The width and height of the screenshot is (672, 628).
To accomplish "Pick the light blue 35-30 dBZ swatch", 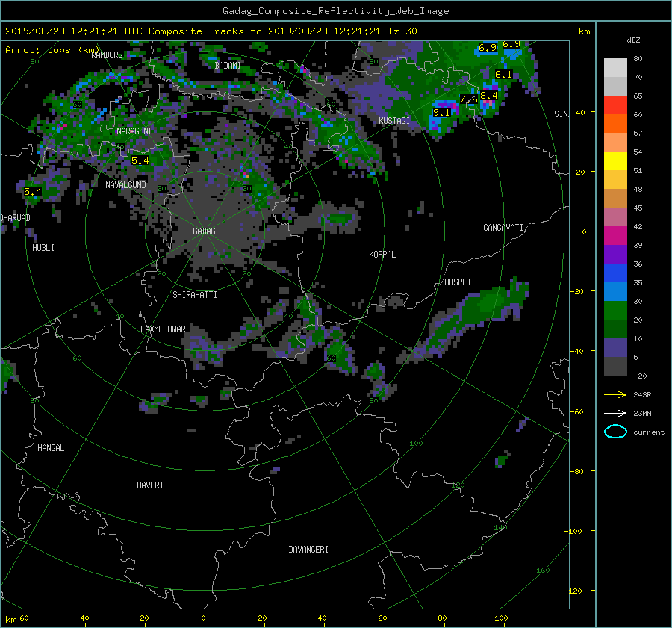I will coord(615,292).
